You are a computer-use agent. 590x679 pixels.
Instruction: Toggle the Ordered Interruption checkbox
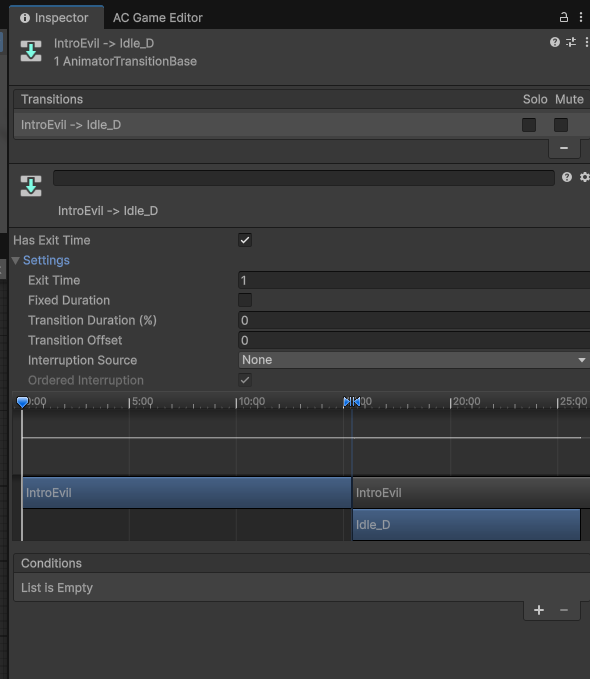click(245, 380)
